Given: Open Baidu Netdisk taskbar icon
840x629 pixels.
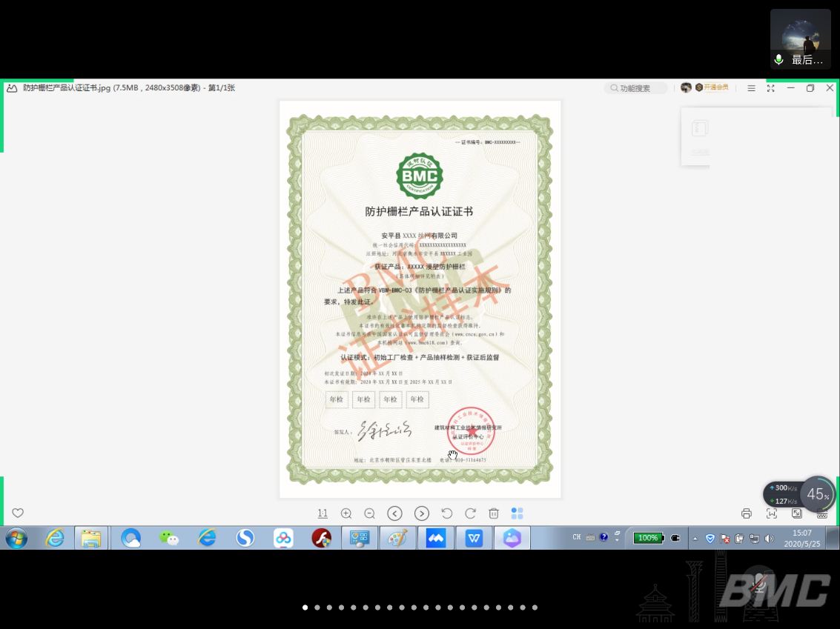Looking at the screenshot, I should point(283,538).
